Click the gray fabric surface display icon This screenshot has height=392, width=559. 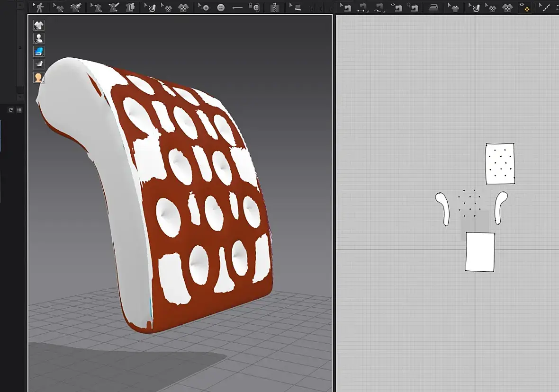click(x=39, y=64)
